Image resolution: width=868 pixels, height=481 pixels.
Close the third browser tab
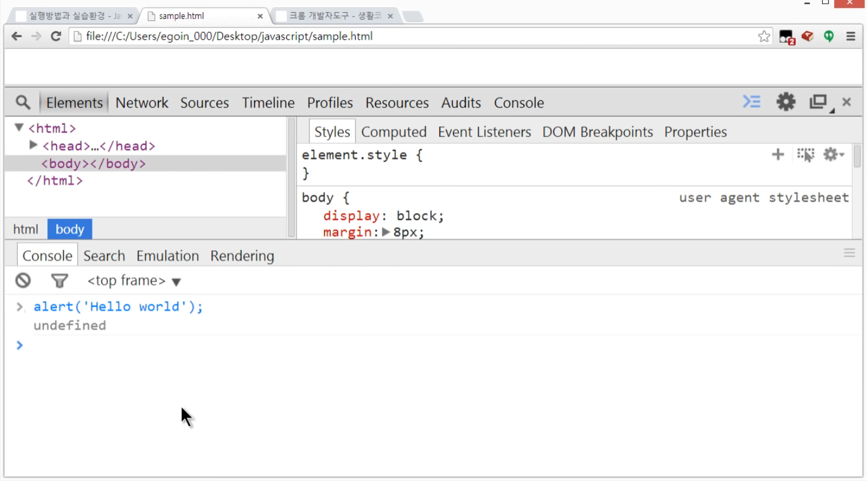pyautogui.click(x=390, y=17)
